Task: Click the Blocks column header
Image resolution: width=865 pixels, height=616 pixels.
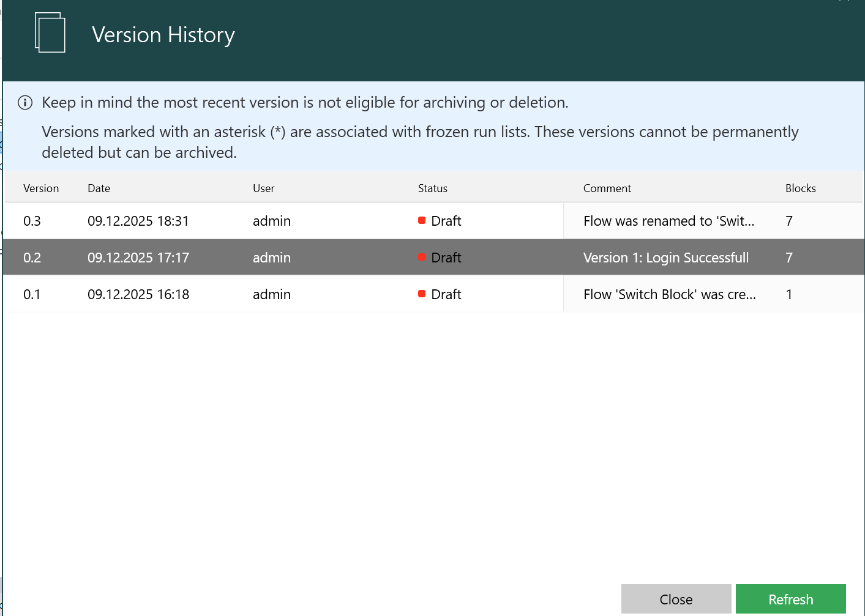Action: pos(801,188)
